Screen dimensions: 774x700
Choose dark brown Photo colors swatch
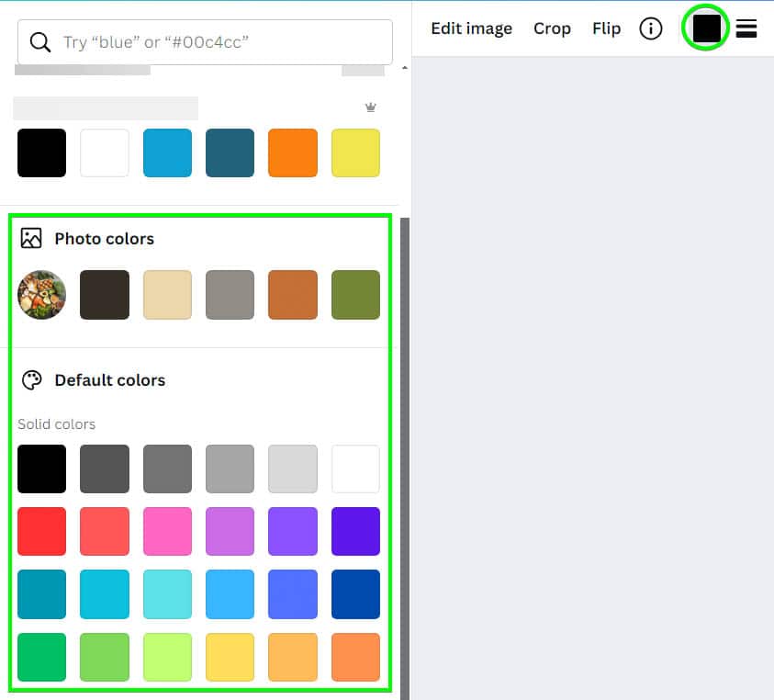pyautogui.click(x=105, y=295)
